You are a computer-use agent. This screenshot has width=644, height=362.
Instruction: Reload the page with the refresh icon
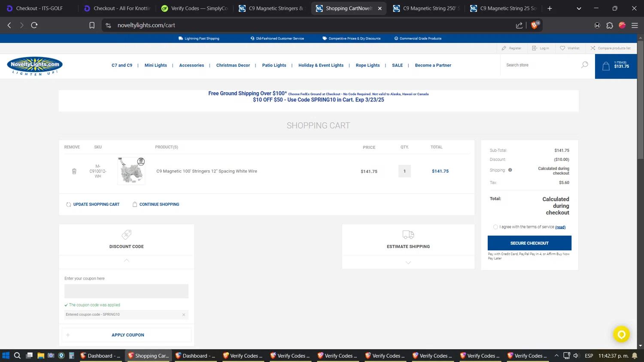point(34,25)
